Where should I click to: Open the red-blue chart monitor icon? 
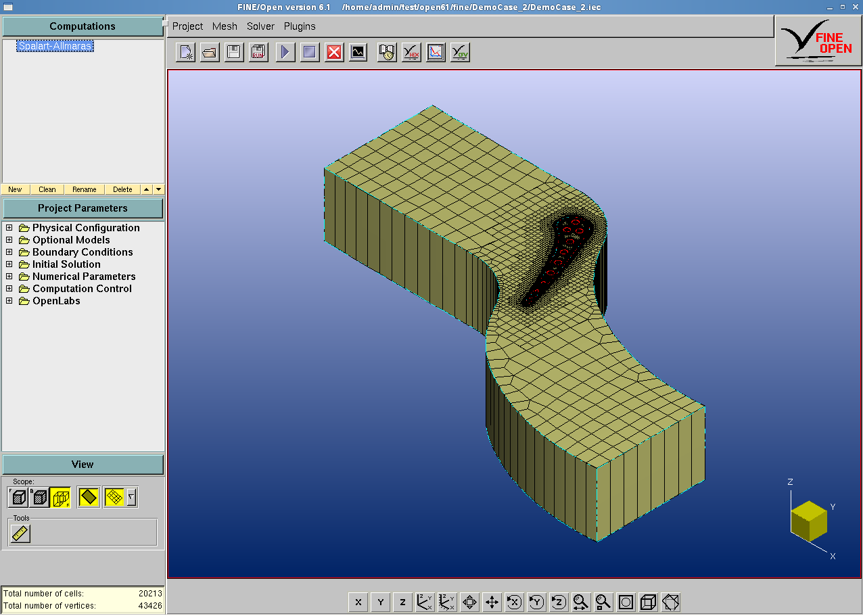point(436,52)
